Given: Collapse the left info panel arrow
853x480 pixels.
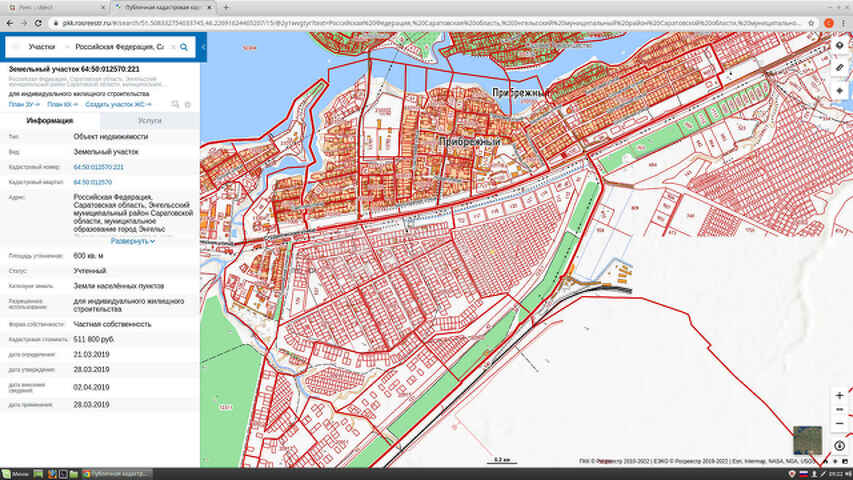Looking at the screenshot, I should (x=203, y=47).
